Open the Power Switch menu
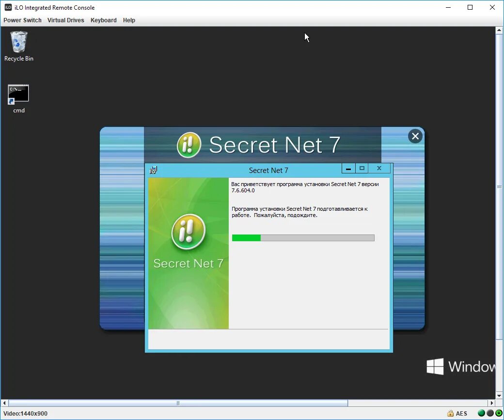This screenshot has width=504, height=420. pos(22,20)
